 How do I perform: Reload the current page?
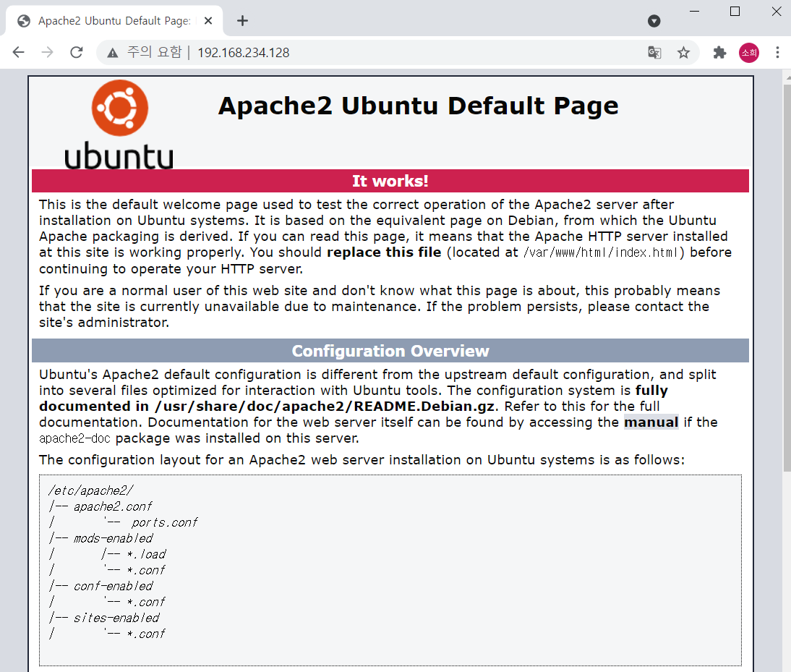pos(76,53)
